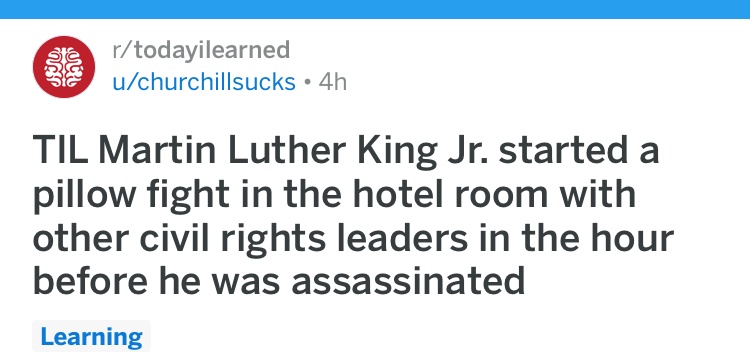Click the word "TIL" starting the title
This screenshot has height=363, width=750.
coord(62,151)
